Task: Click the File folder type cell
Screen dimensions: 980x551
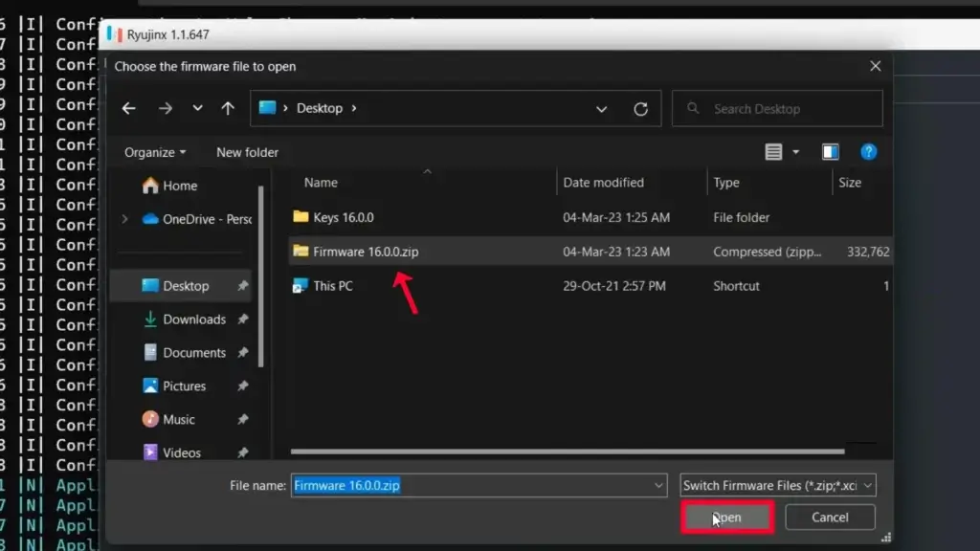Action: [742, 217]
